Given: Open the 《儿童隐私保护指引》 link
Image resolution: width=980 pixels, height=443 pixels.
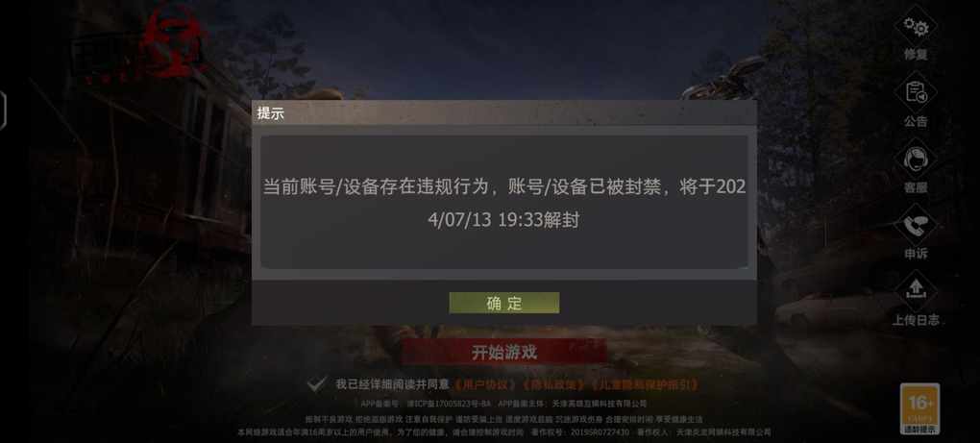Looking at the screenshot, I should (x=643, y=384).
